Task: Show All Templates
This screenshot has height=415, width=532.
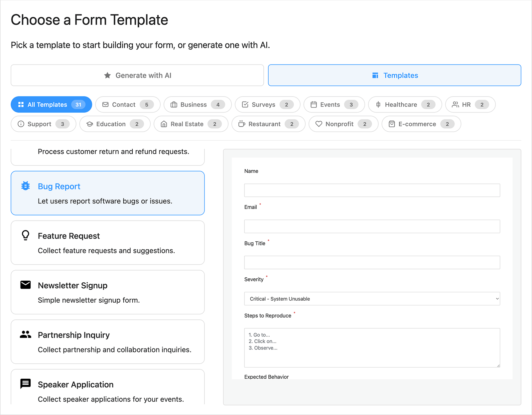Action: click(51, 104)
